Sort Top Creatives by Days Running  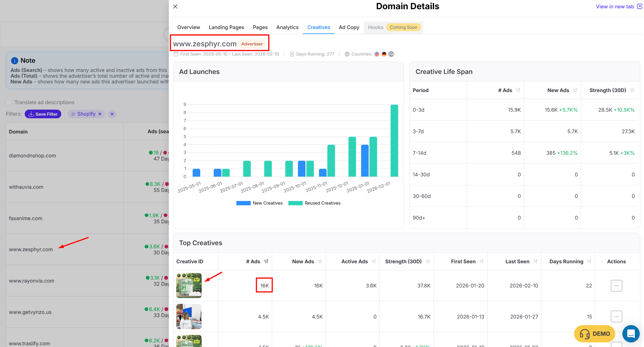click(589, 261)
